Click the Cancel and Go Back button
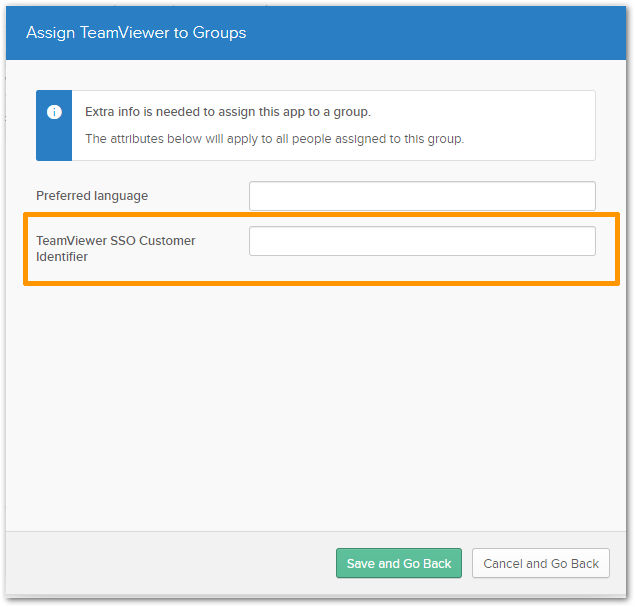This screenshot has width=635, height=607. point(540,563)
